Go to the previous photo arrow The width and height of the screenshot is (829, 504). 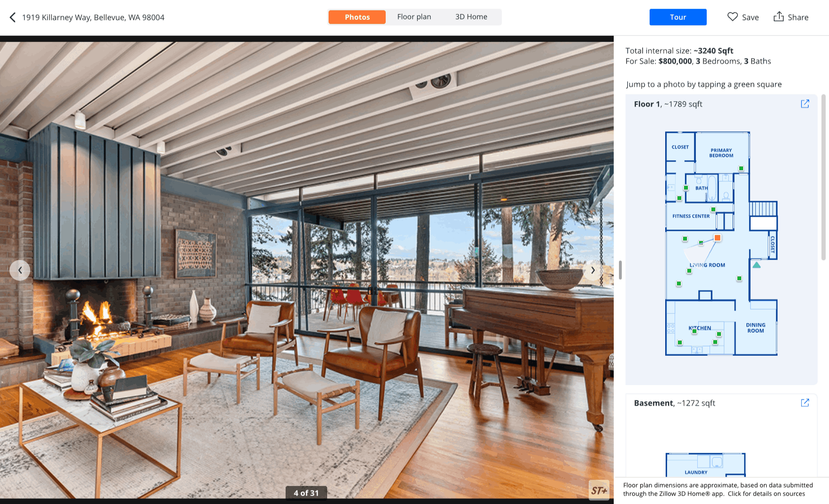[20, 270]
